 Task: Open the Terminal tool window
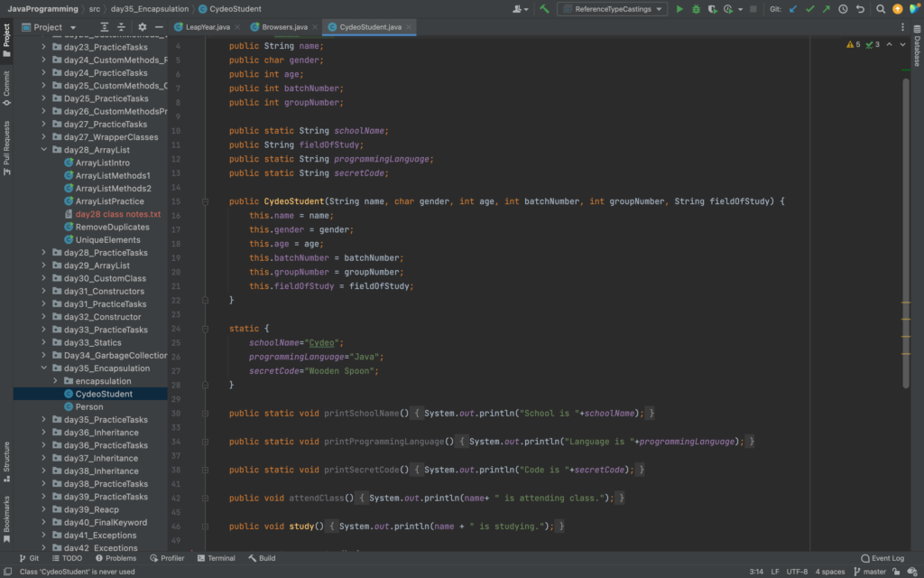pos(216,558)
